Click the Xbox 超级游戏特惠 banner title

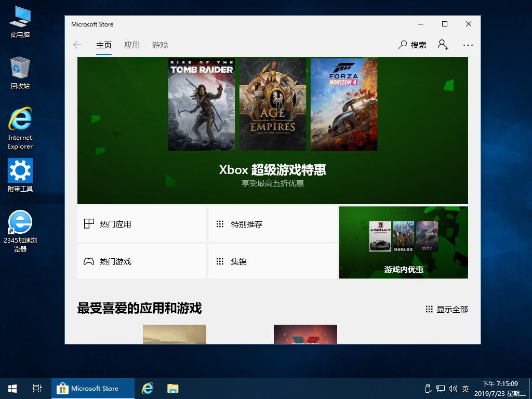pyautogui.click(x=272, y=170)
